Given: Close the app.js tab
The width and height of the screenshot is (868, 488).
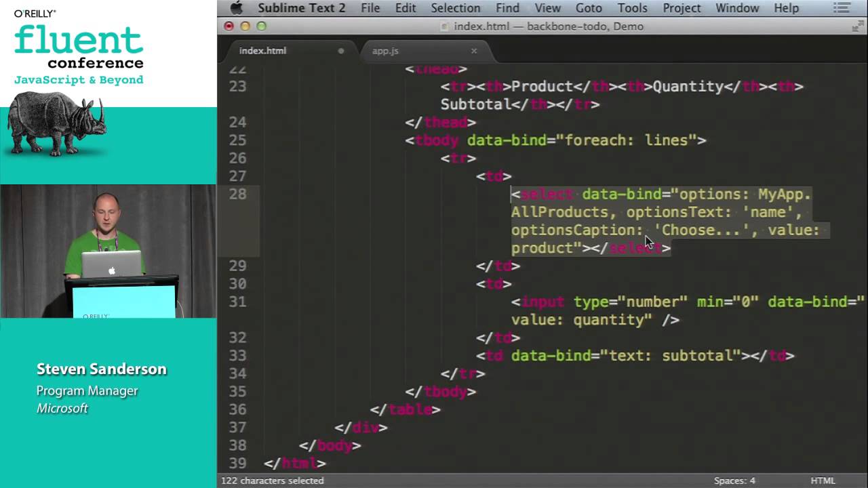Looking at the screenshot, I should [474, 51].
